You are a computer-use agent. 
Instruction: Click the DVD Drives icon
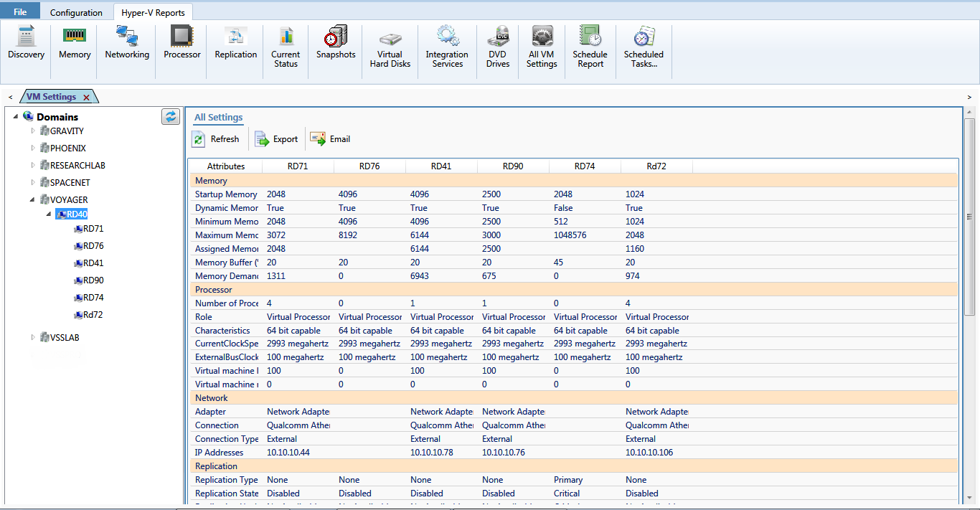click(x=498, y=47)
